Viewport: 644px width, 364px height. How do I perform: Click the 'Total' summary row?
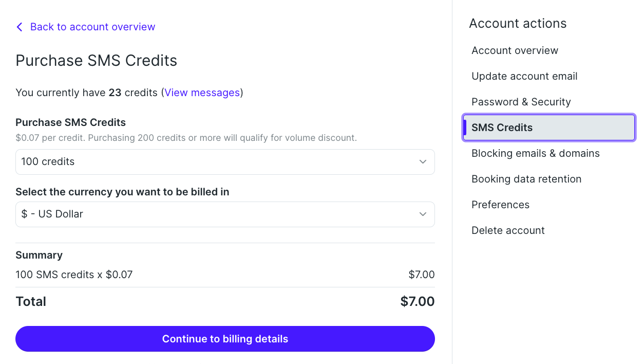click(x=225, y=301)
